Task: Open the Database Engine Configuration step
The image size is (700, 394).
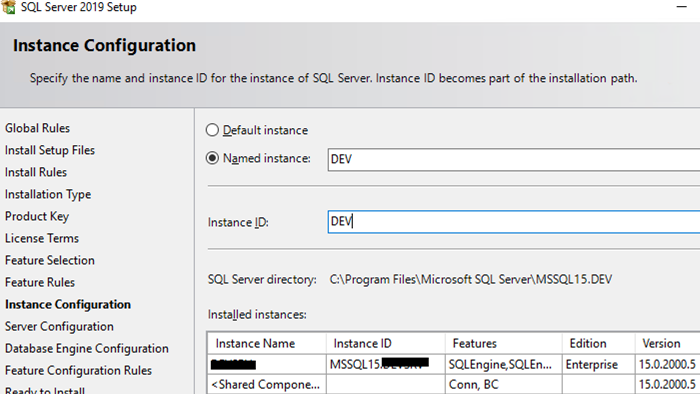Action: point(87,348)
